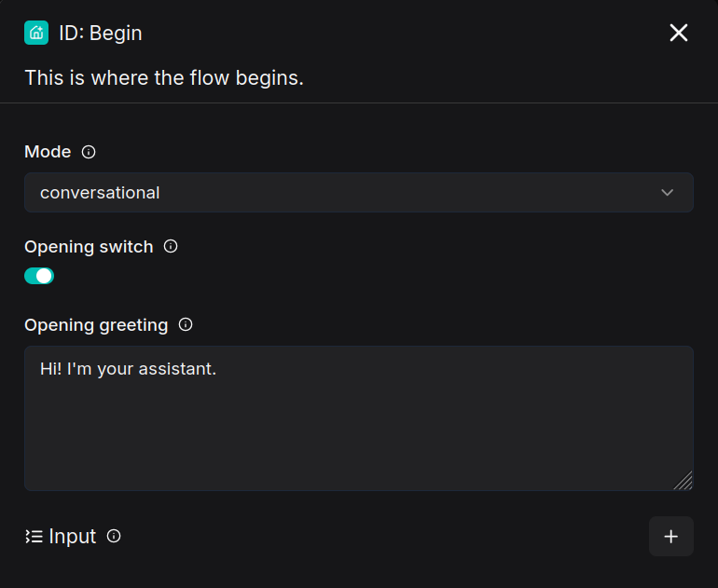Image resolution: width=718 pixels, height=588 pixels.
Task: Disable the Opening switch toggle
Action: (x=39, y=276)
